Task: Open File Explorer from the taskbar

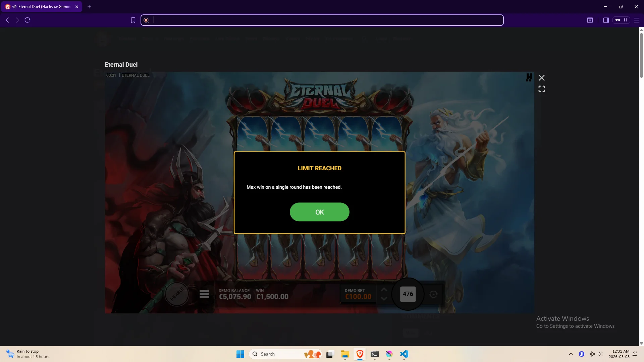Action: coord(345,354)
